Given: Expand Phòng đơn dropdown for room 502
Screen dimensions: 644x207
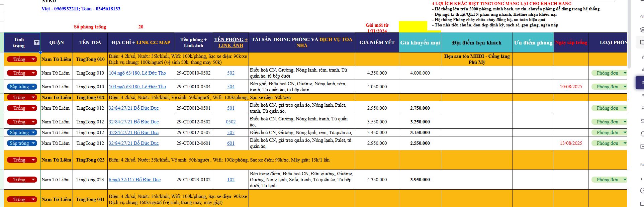Looking at the screenshot, I should click(x=624, y=73).
